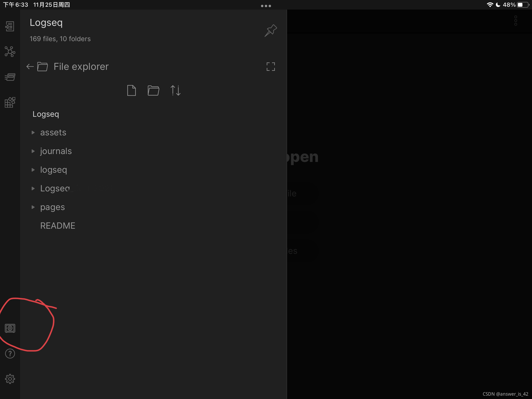
Task: Open the help question mark icon
Action: click(x=10, y=354)
